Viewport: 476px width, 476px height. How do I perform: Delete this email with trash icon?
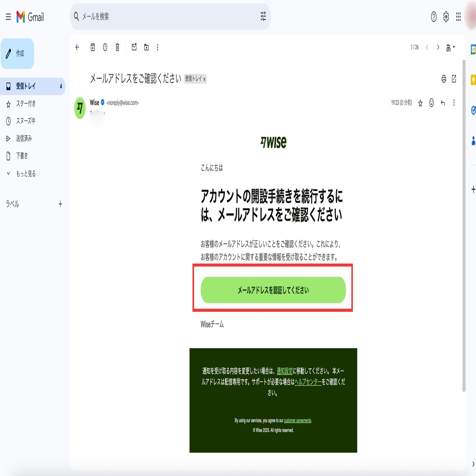[x=117, y=48]
